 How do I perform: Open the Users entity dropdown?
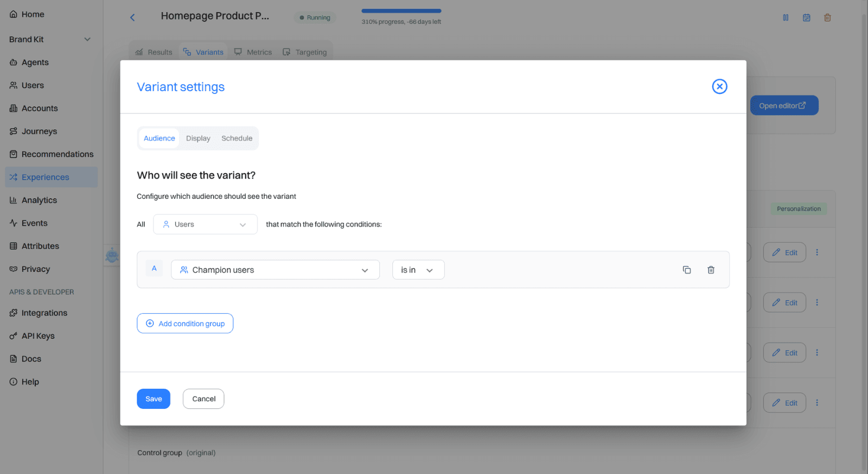click(x=205, y=224)
